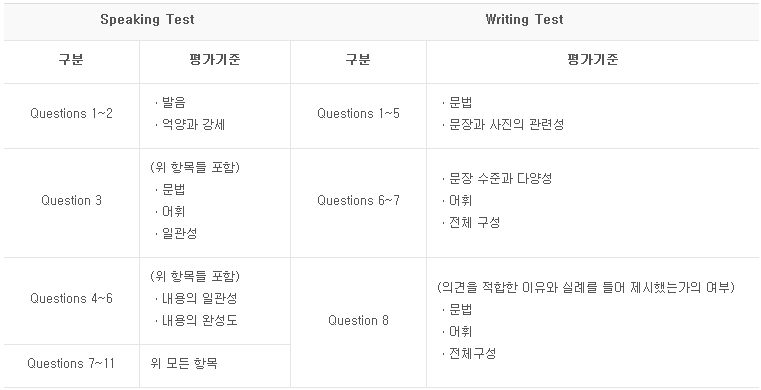Click the 의견을 적합한 이유와 sentence
The image size is (761, 390).
pos(586,287)
